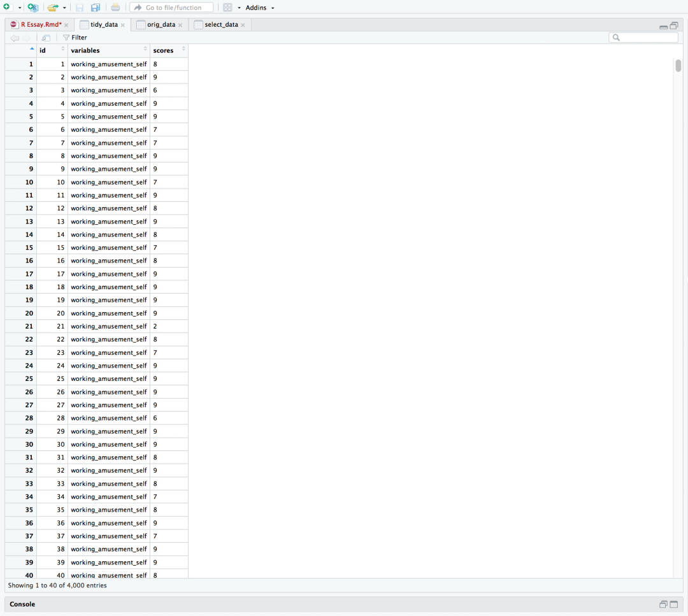Create a new R project
The height and width of the screenshot is (616, 688).
[33, 7]
